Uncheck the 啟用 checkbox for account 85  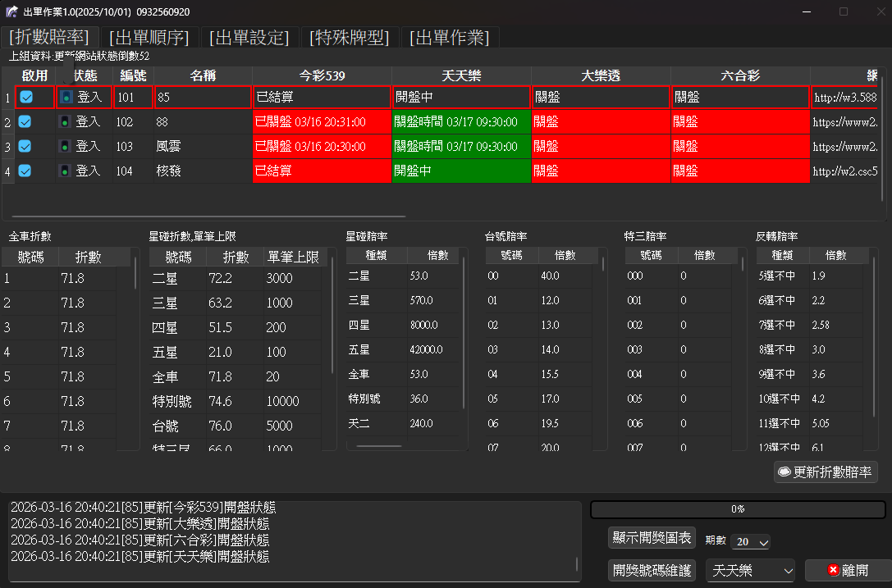pos(26,97)
